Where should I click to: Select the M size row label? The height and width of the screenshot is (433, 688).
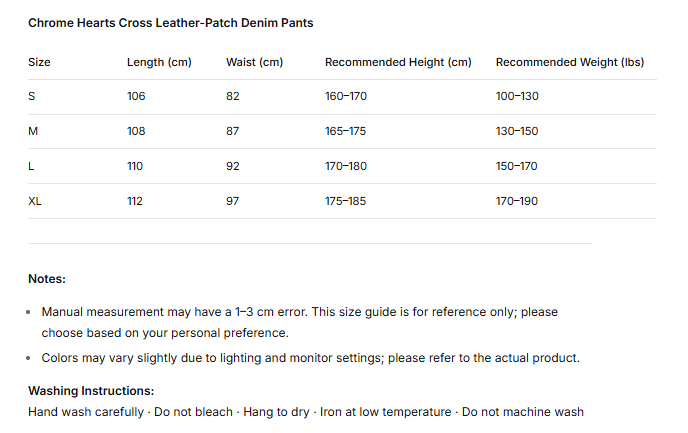point(33,131)
